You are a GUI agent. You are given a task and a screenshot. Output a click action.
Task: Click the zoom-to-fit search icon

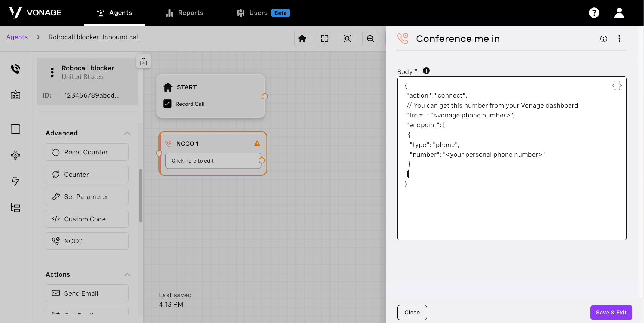[347, 39]
